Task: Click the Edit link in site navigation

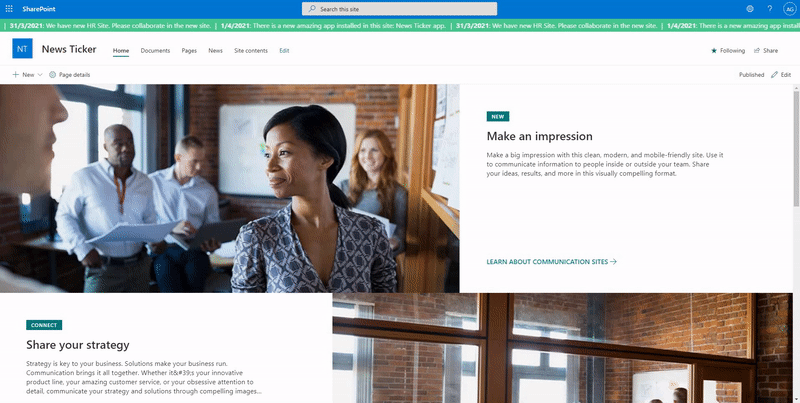Action: (284, 50)
